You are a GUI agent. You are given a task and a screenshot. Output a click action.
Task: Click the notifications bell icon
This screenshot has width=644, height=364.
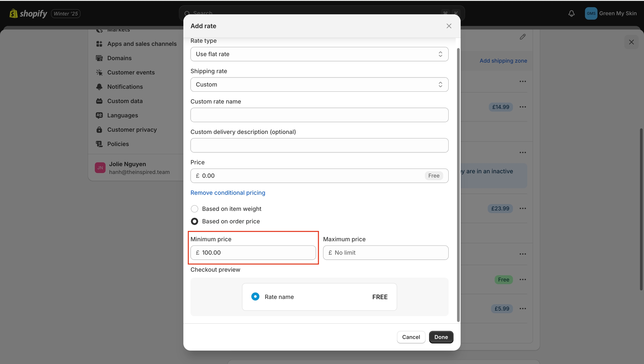coord(571,13)
